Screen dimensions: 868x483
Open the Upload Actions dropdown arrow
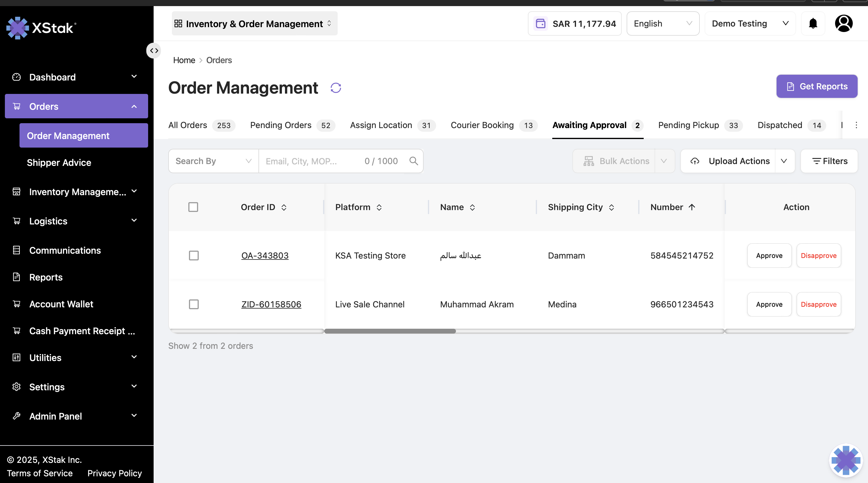coord(784,161)
